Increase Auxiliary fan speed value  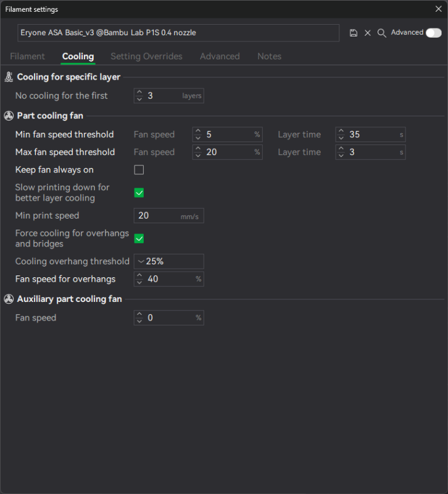(x=139, y=314)
